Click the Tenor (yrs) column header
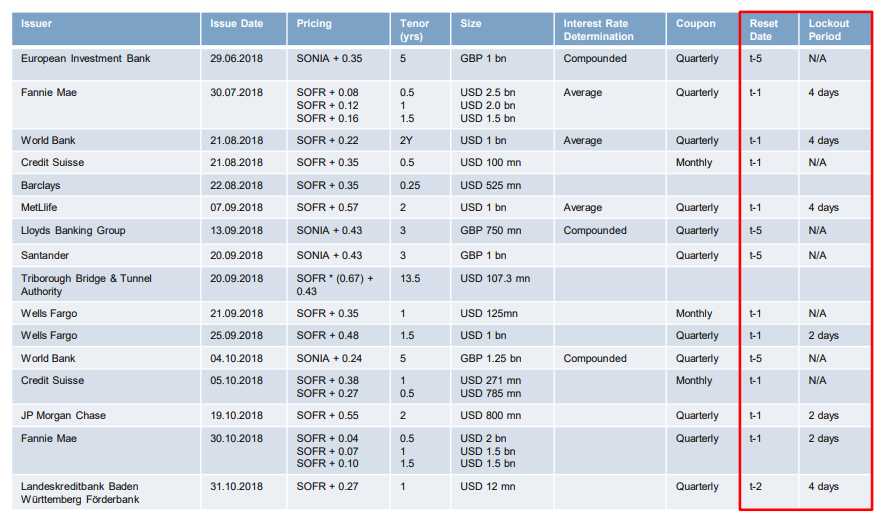 [421, 29]
